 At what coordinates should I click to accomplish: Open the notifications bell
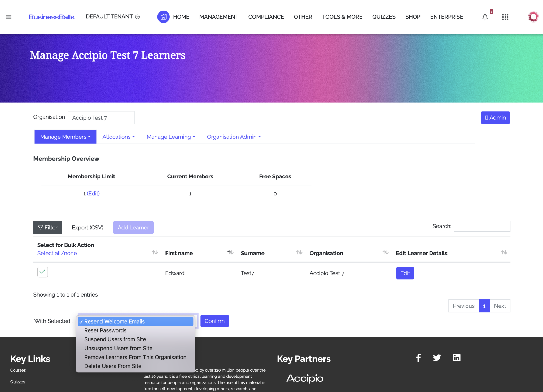[x=485, y=17]
